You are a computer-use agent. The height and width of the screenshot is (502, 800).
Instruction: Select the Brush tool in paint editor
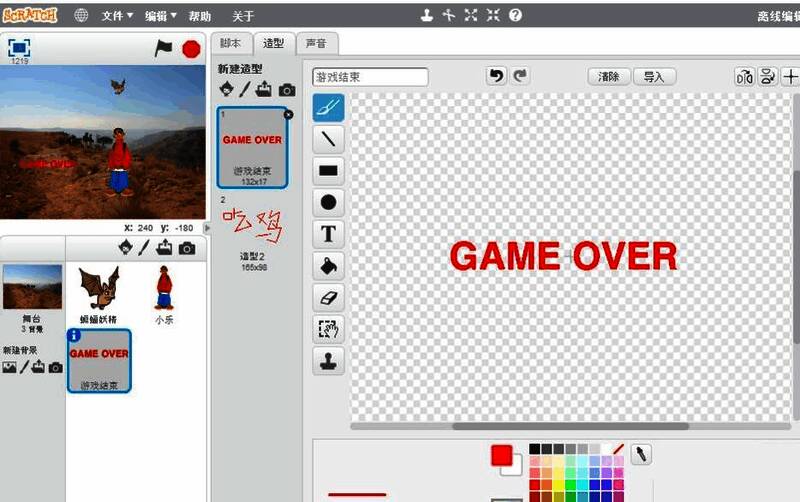(x=328, y=107)
